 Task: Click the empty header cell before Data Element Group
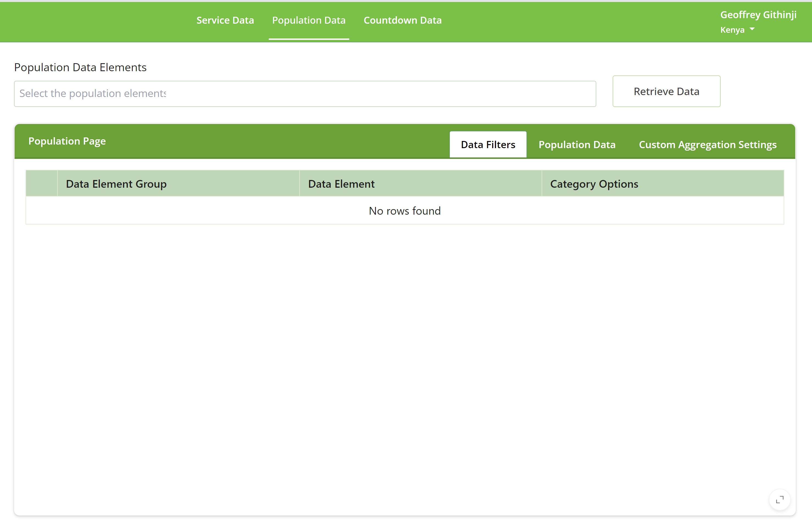[x=41, y=184]
